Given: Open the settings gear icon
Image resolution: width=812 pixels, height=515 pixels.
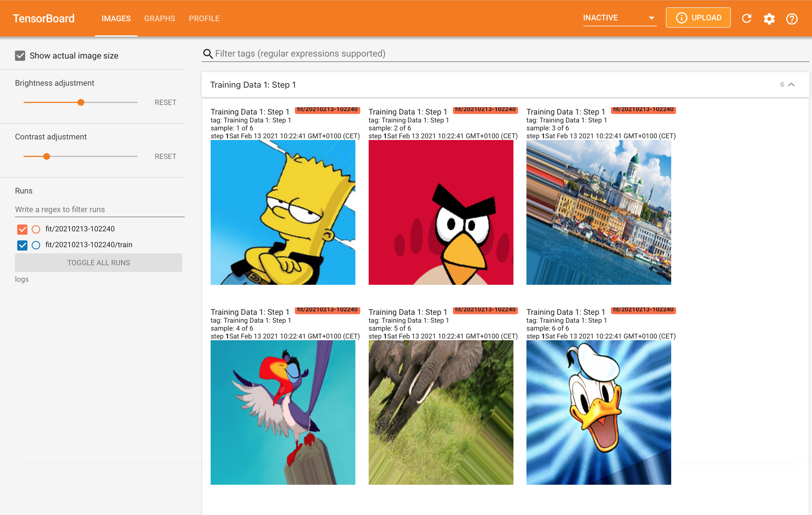Looking at the screenshot, I should [769, 19].
